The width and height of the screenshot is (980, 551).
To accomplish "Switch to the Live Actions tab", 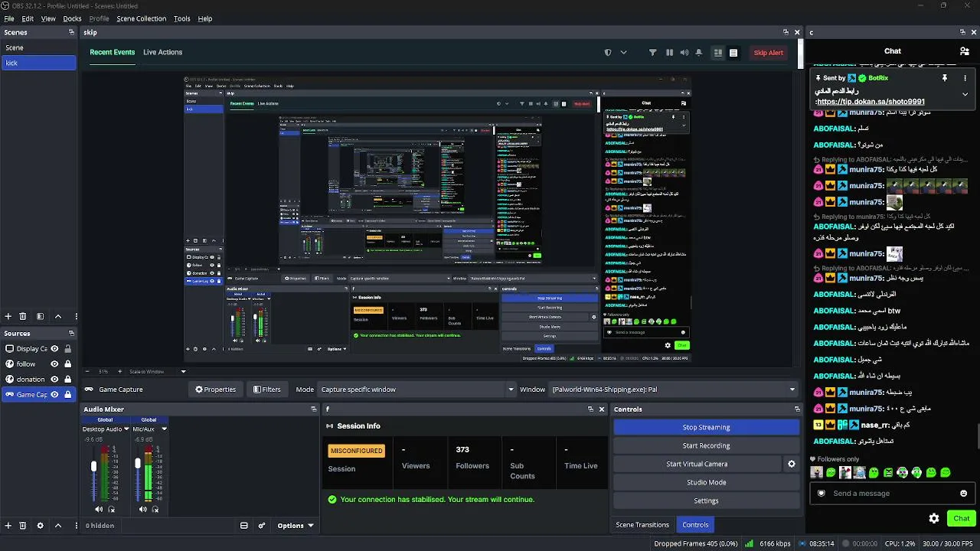I will [x=162, y=52].
